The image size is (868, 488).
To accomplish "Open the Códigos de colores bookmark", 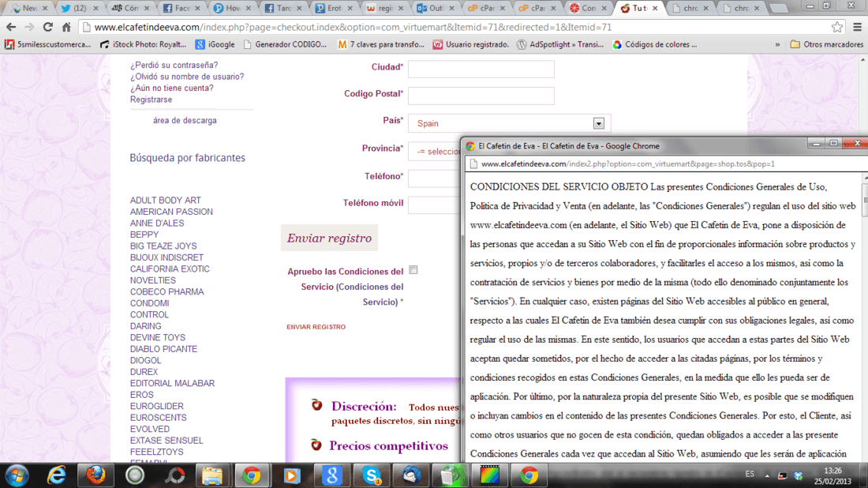I will click(x=655, y=44).
